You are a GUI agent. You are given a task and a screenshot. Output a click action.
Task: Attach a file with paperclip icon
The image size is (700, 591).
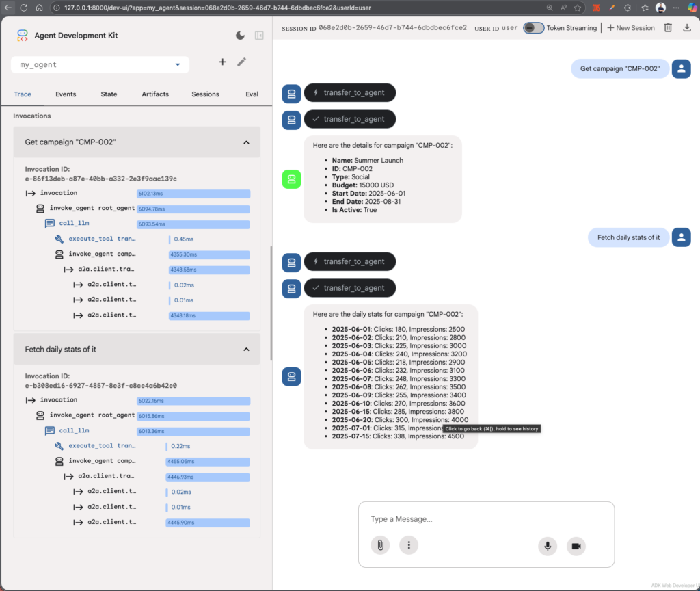pyautogui.click(x=380, y=545)
